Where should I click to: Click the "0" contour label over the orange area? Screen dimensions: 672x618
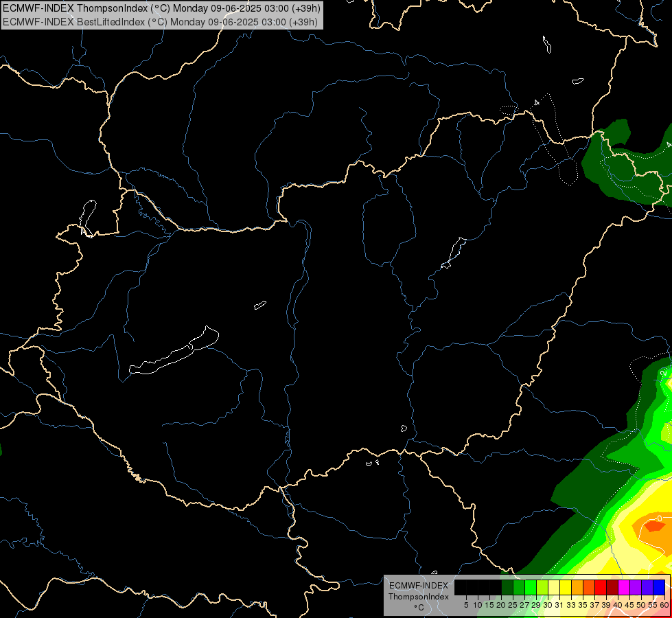pyautogui.click(x=659, y=518)
